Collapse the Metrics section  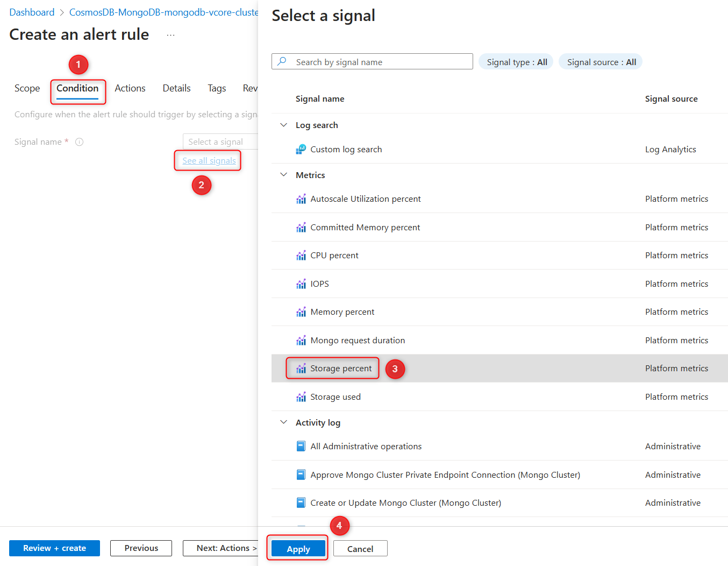point(283,175)
